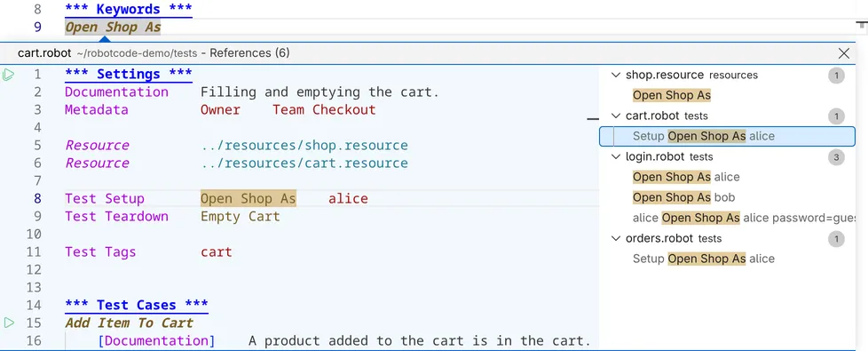Screen dimensions: 868x351
Task: Click the Documentation setting on line 2
Action: pyautogui.click(x=117, y=92)
